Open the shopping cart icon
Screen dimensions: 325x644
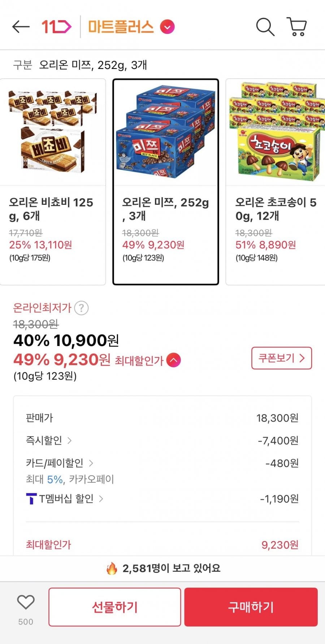point(297,27)
